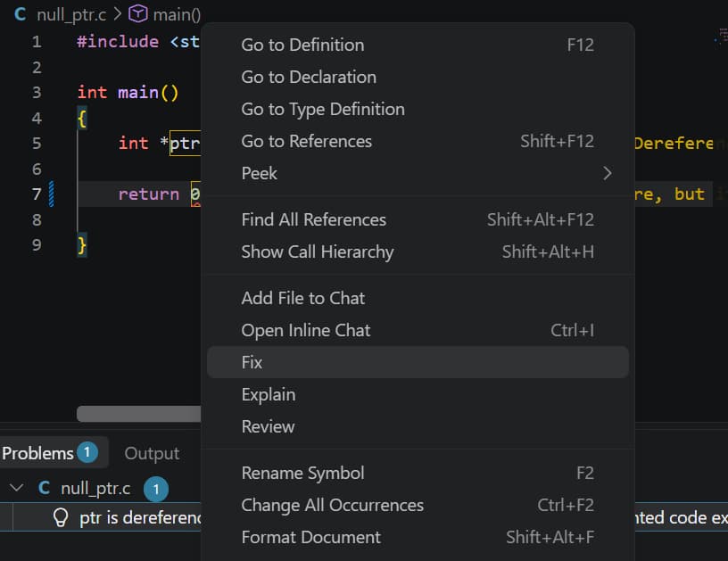Click the null_ptr.c problem count badge
Viewport: 728px width, 561px height.
156,489
